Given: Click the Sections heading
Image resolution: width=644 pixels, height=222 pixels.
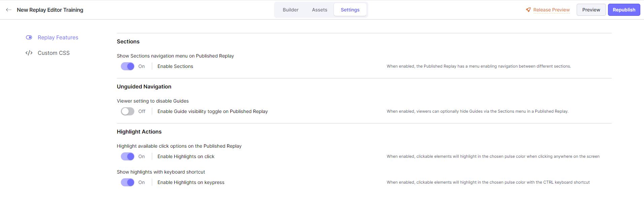Looking at the screenshot, I should [128, 41].
